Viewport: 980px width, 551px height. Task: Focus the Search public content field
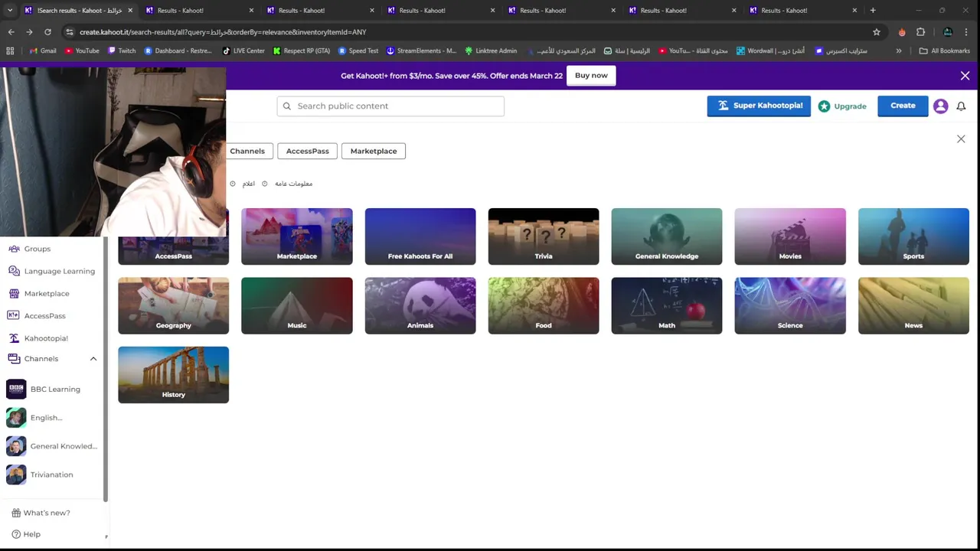click(x=390, y=106)
